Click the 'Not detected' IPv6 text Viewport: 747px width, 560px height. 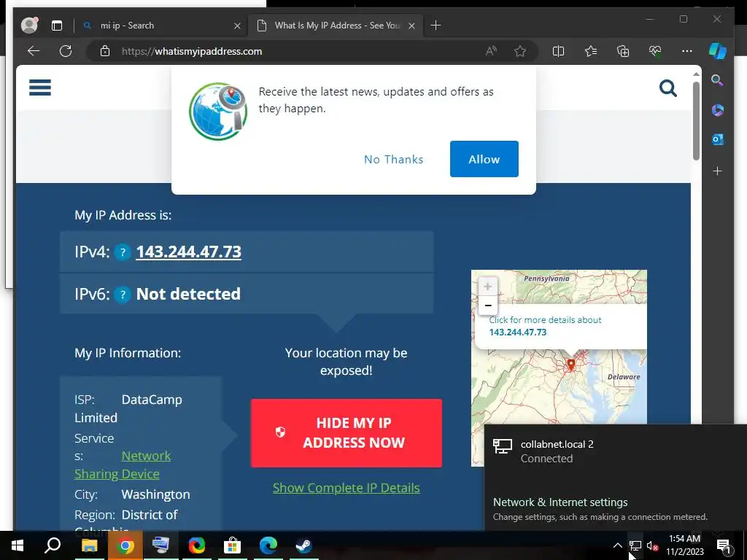188,295
